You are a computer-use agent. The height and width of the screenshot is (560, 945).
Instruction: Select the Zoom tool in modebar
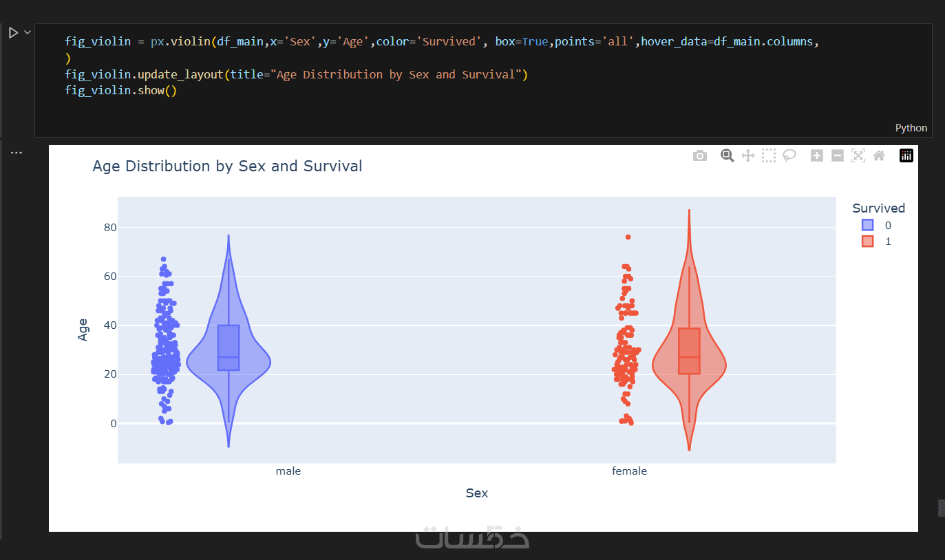coord(727,155)
